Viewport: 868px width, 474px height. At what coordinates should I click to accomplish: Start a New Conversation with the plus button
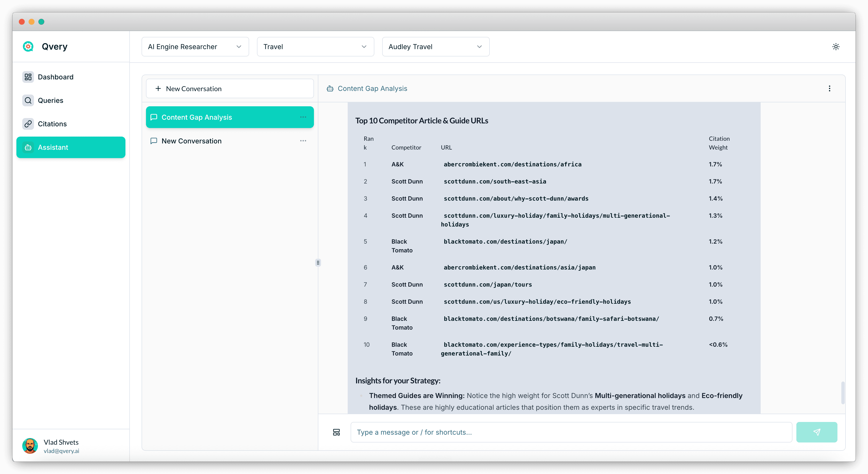230,88
